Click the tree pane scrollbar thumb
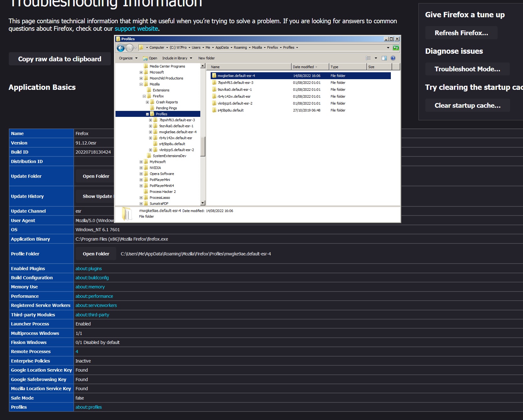 [x=203, y=146]
